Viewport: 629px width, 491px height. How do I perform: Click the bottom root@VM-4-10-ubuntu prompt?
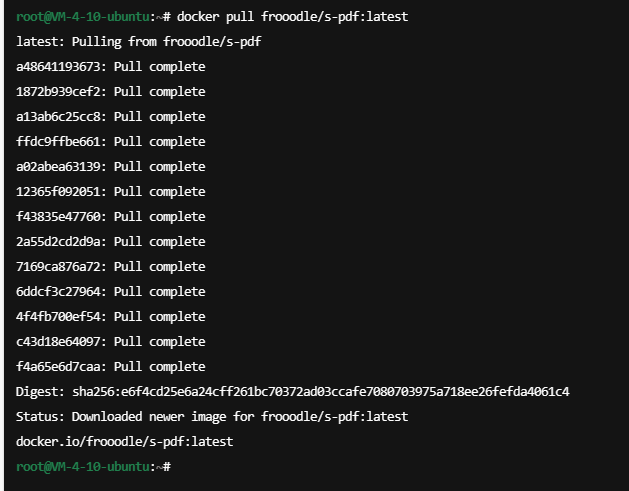93,467
